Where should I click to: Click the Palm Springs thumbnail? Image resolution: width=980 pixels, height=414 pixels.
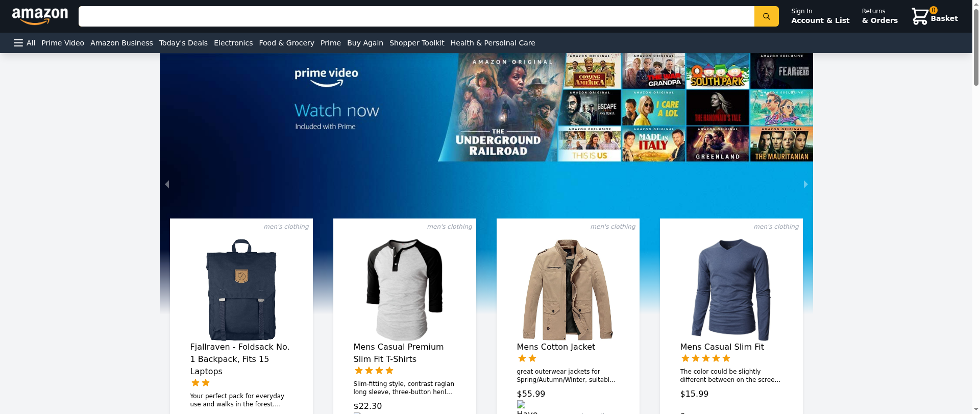pyautogui.click(x=781, y=108)
